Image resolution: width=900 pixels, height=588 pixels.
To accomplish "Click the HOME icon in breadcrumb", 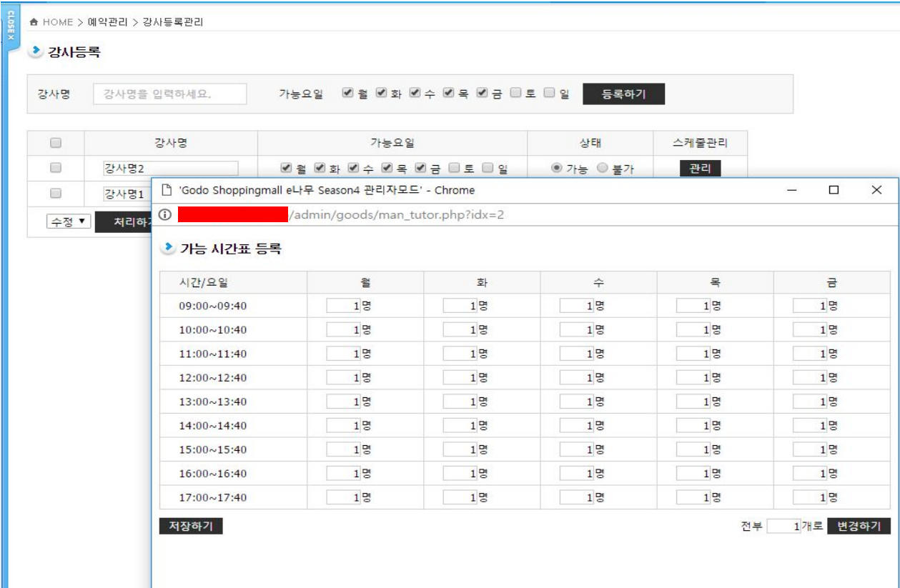I will (x=34, y=22).
